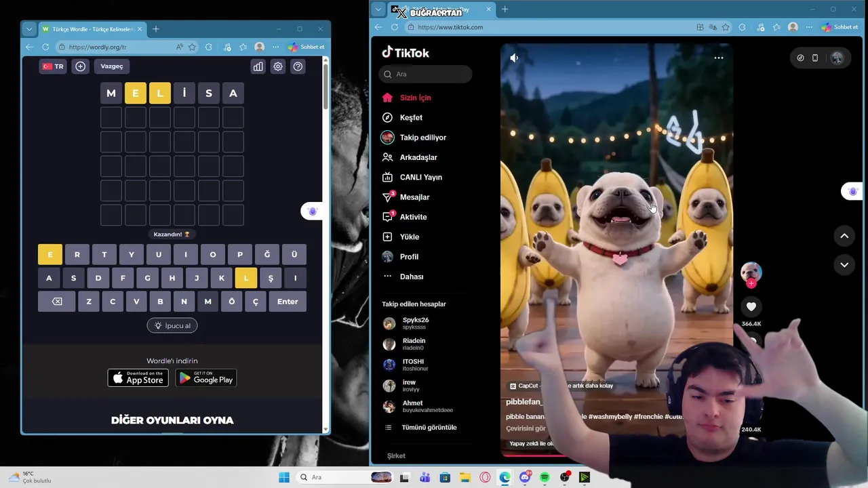This screenshot has height=488, width=868.
Task: Click the yellow E key on Wordle keyboard
Action: tap(50, 254)
